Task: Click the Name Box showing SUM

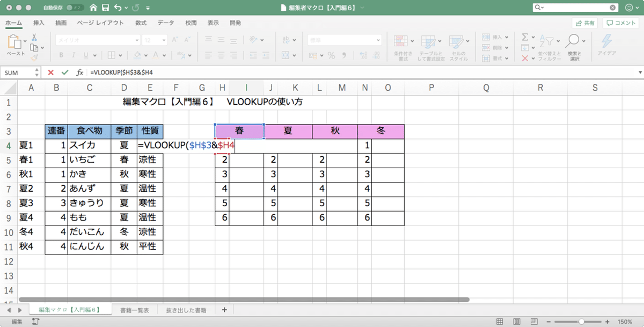Action: (20, 72)
